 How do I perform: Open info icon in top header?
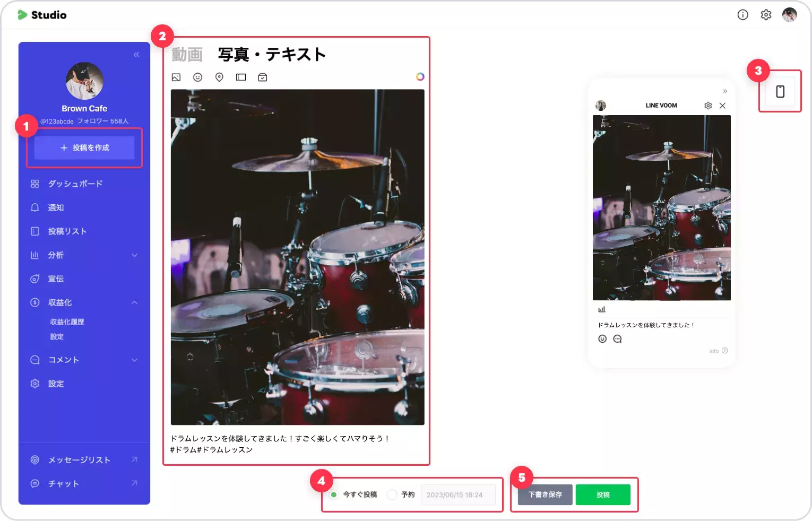pyautogui.click(x=742, y=15)
